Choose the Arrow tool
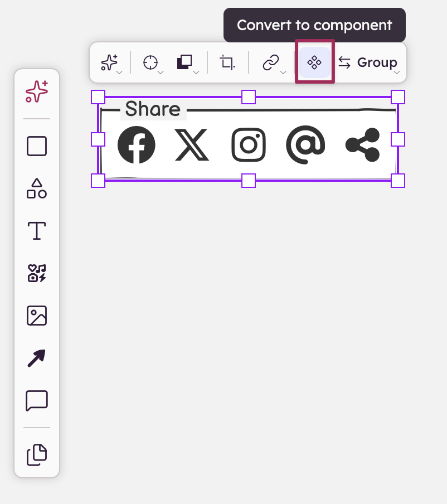 click(37, 358)
